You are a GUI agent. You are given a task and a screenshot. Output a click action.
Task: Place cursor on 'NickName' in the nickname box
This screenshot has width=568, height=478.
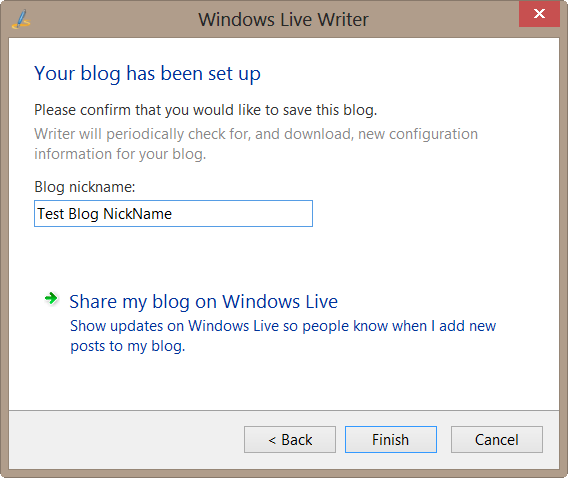137,214
